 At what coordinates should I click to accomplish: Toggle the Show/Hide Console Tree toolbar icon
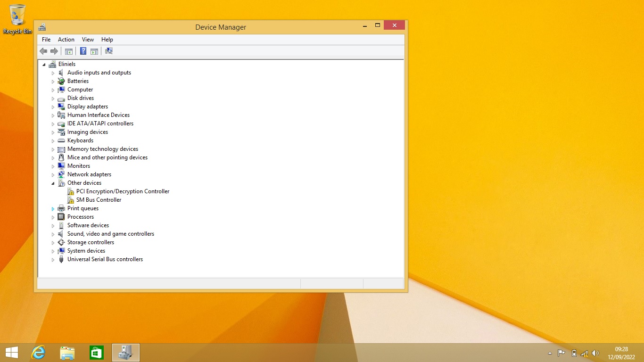click(x=69, y=51)
